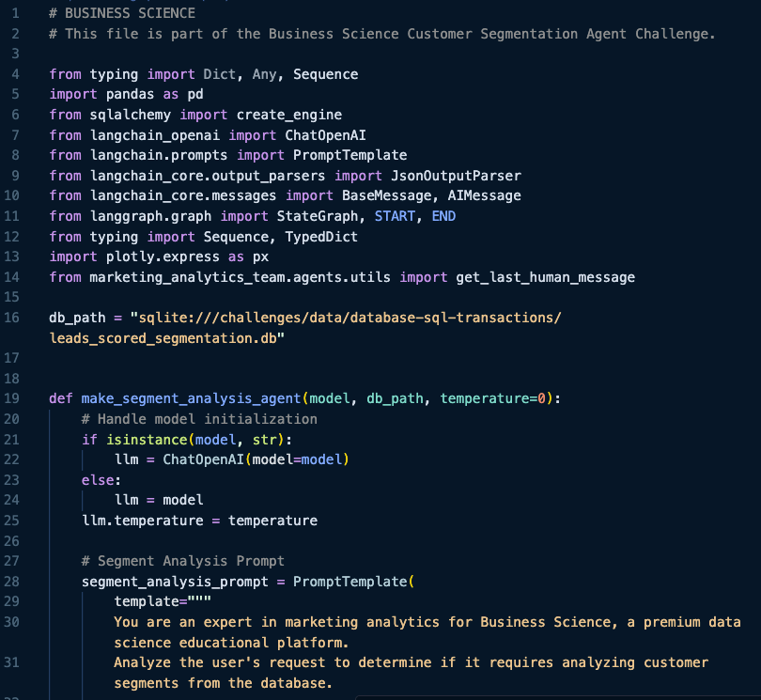Click 'template=' on line 29
761x700 pixels.
click(x=150, y=601)
